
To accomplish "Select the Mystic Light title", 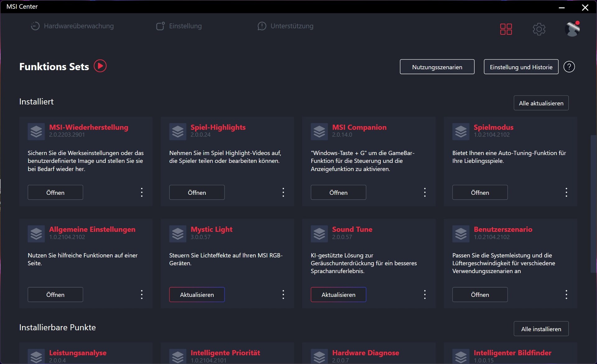I will click(211, 230).
